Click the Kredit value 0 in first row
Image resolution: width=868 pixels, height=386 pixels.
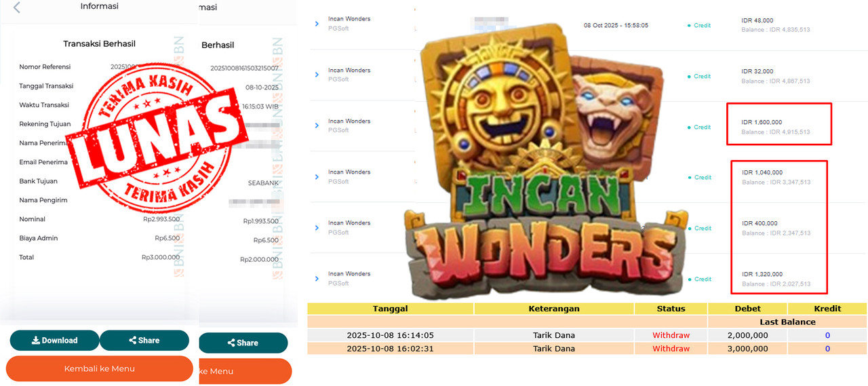point(827,335)
